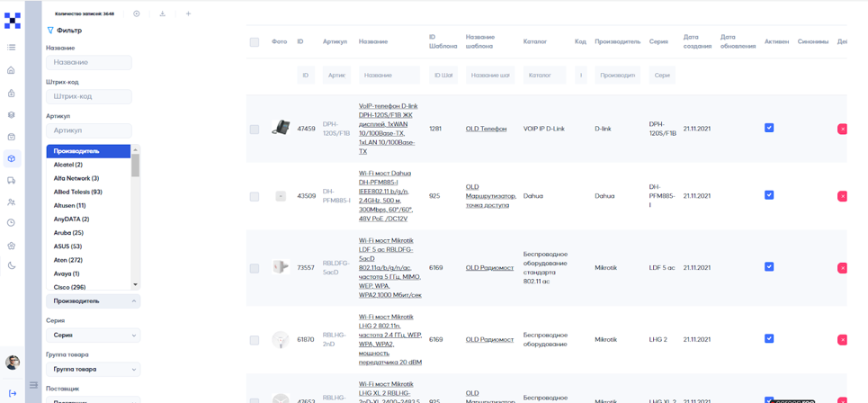
Task: Delete row 43509 with red X button
Action: tap(842, 196)
